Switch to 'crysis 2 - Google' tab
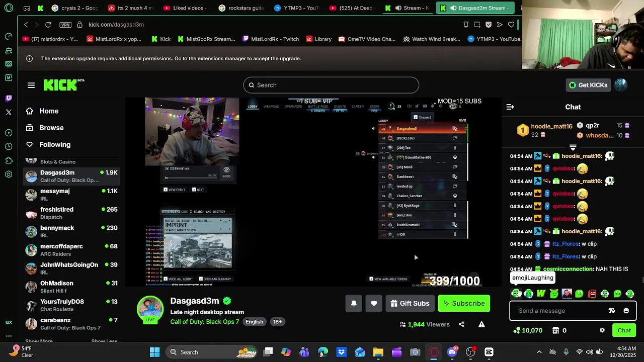Image resolution: width=644 pixels, height=362 pixels. pos(74,8)
